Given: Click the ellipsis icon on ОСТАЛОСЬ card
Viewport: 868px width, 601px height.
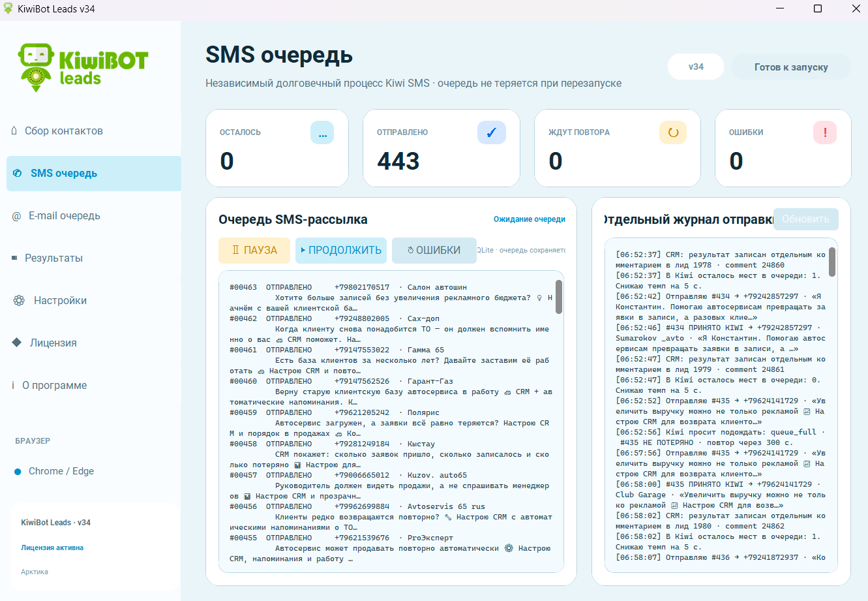Looking at the screenshot, I should (x=322, y=132).
